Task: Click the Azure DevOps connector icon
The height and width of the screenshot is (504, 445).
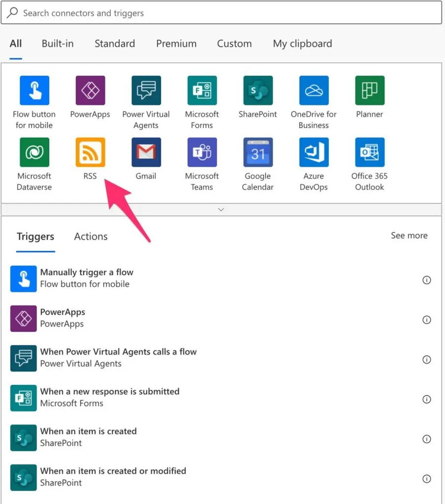Action: click(x=313, y=152)
